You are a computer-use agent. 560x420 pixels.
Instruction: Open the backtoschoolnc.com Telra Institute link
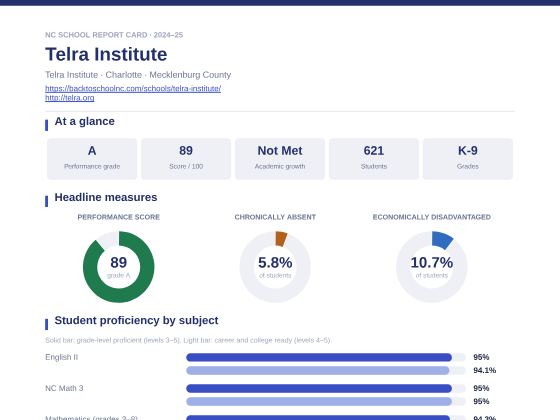[133, 88]
